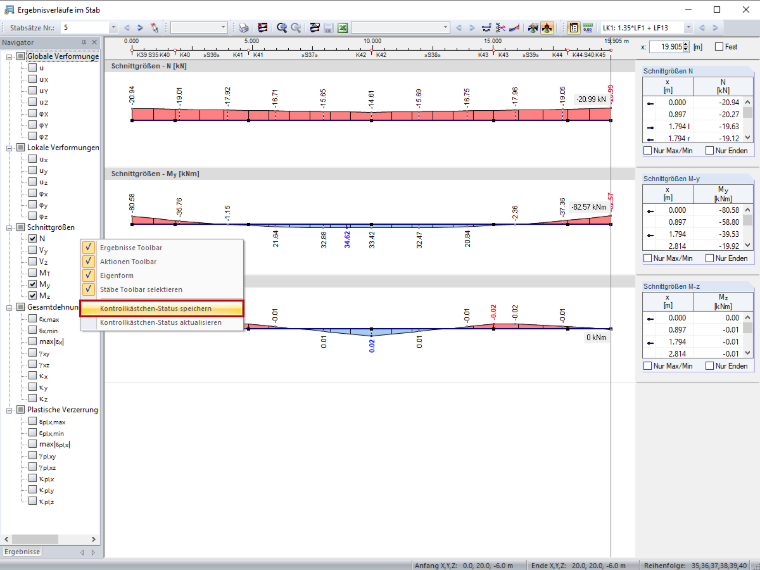This screenshot has height=570, width=760.
Task: Click the zoom-out magnifier icon
Action: pos(296,28)
